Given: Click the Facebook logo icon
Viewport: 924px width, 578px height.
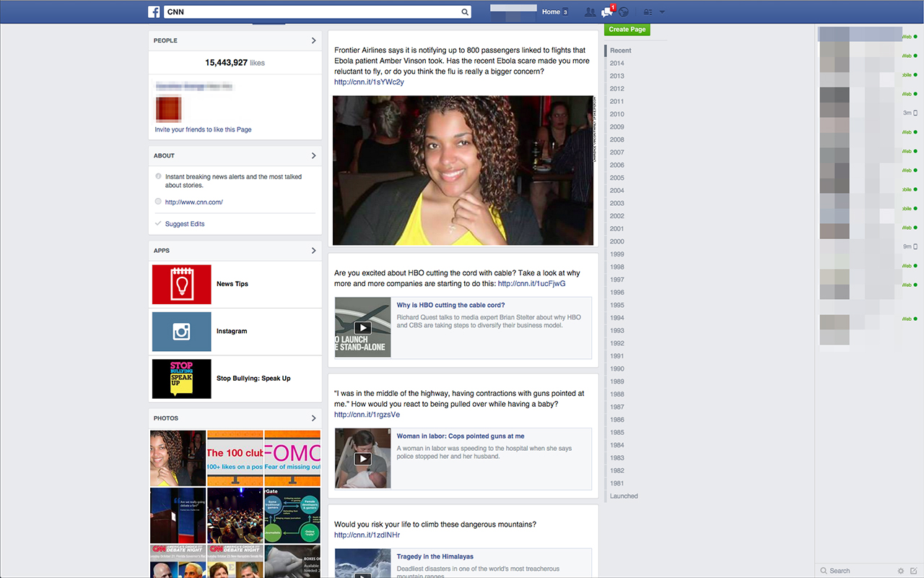Looking at the screenshot, I should point(154,12).
